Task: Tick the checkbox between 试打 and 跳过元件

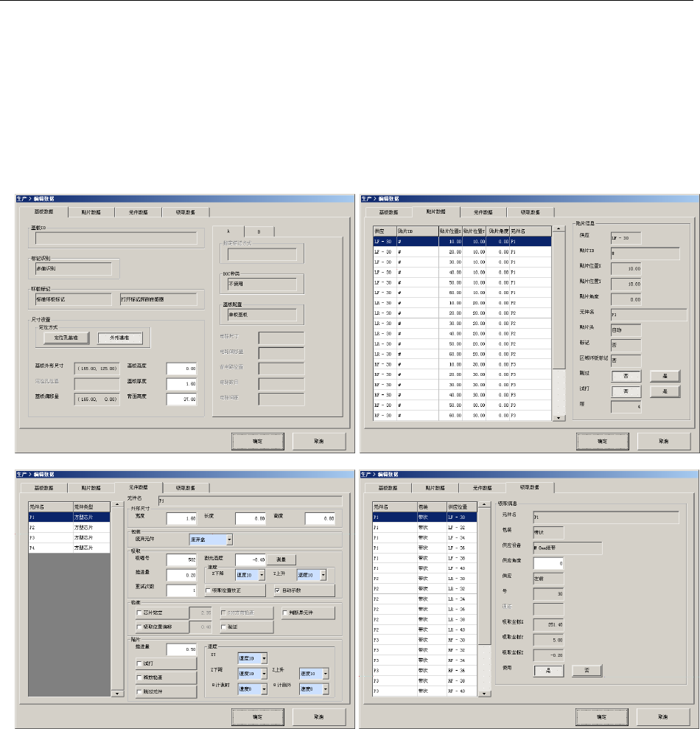Action: [139, 677]
